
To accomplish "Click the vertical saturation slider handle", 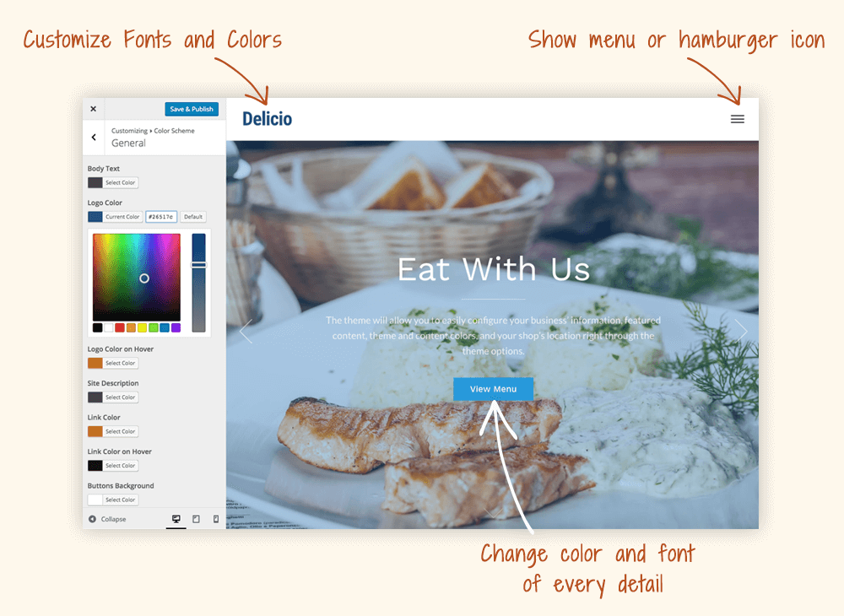I will coord(198,265).
